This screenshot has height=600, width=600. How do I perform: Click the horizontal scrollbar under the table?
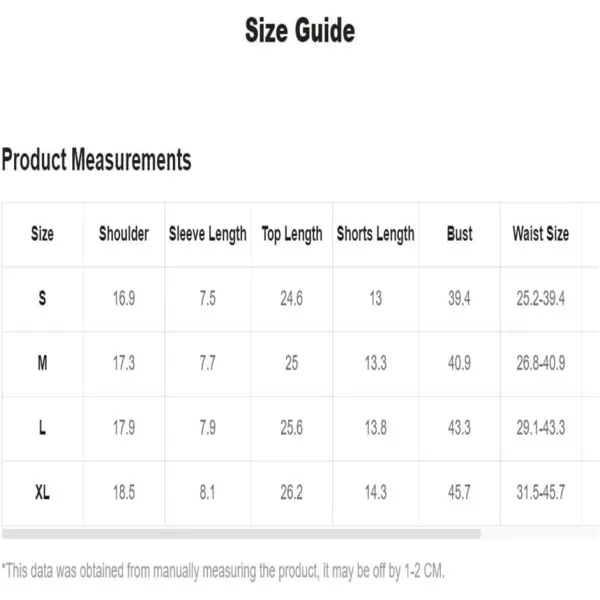point(241,534)
